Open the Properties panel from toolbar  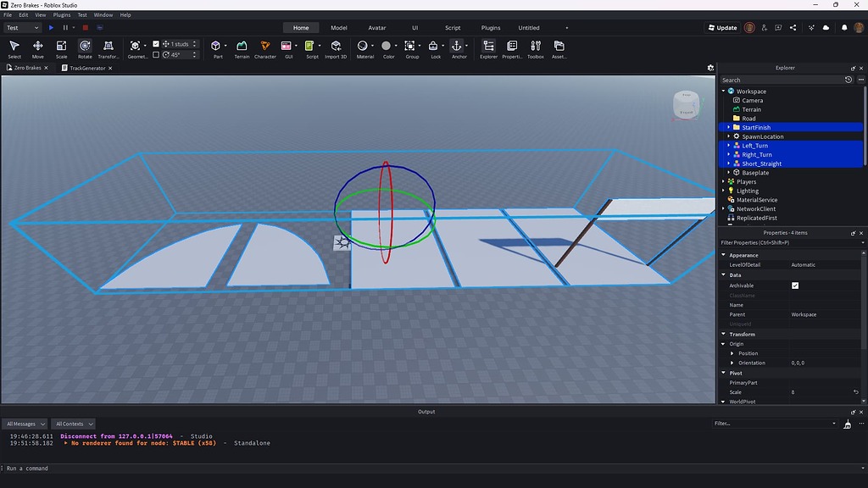[x=512, y=48]
